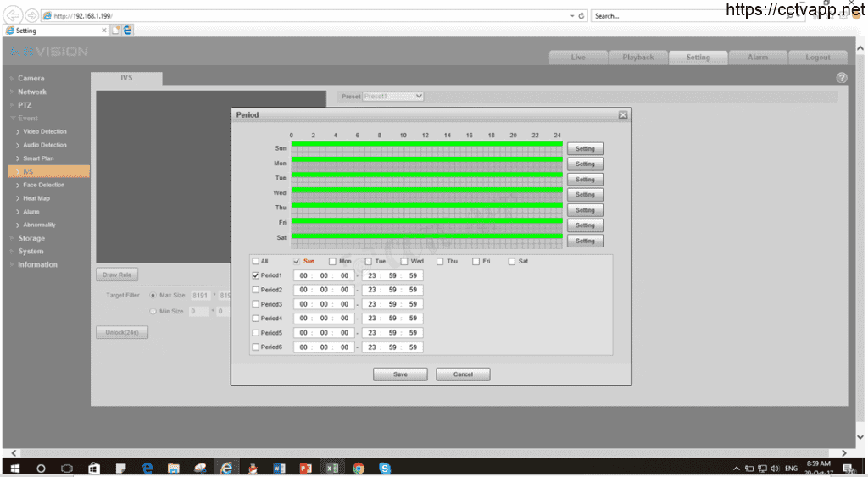Click Setting button for Tuesday row
The image size is (868, 477).
click(x=585, y=180)
